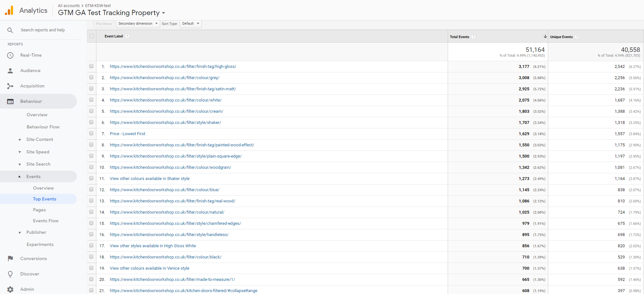Open Acquisition reports branching icon
The image size is (644, 294).
(x=10, y=86)
